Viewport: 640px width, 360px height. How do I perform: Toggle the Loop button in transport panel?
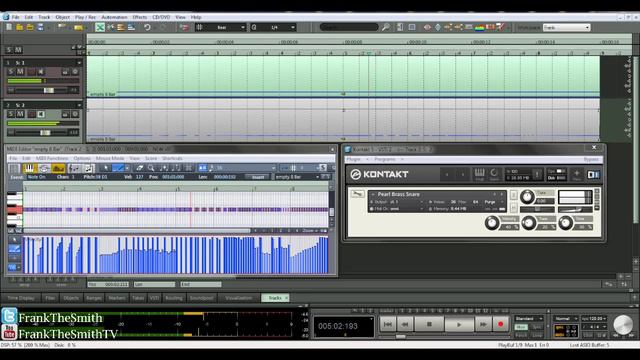pos(537,335)
